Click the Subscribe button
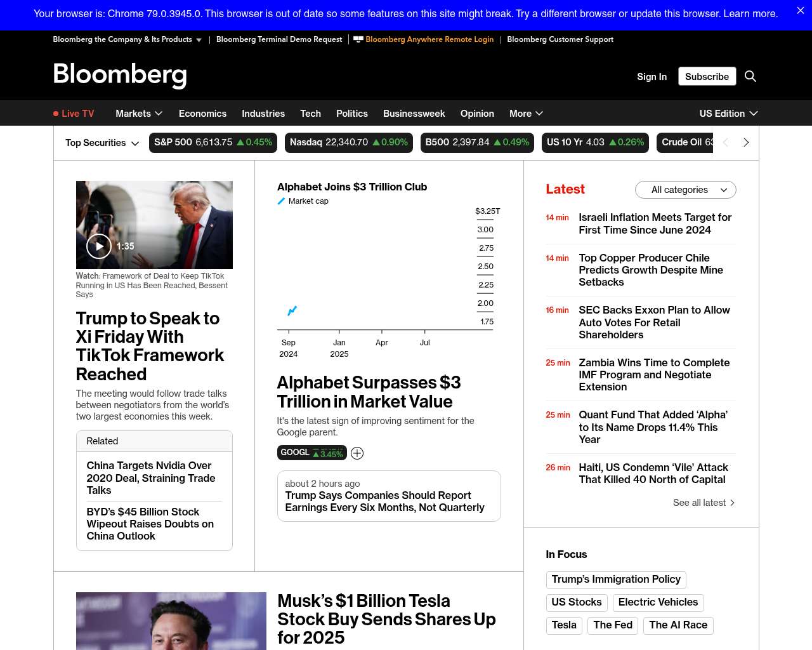The image size is (812, 650). [707, 76]
